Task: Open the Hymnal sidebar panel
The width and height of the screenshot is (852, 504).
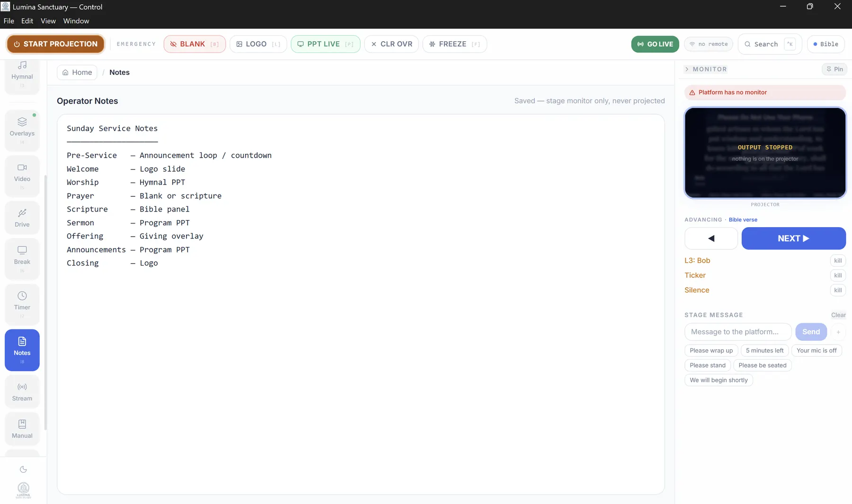Action: [x=22, y=76]
